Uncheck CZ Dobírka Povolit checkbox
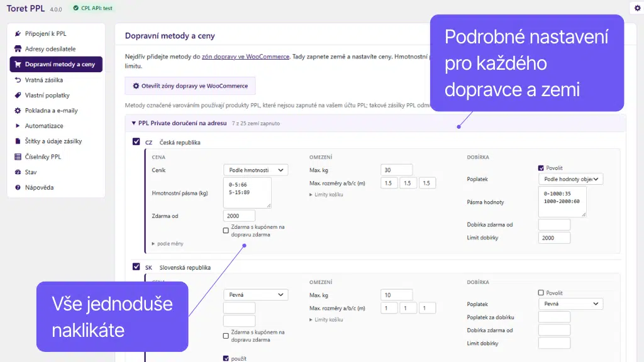Screen dimensions: 644x362 [x=541, y=168]
